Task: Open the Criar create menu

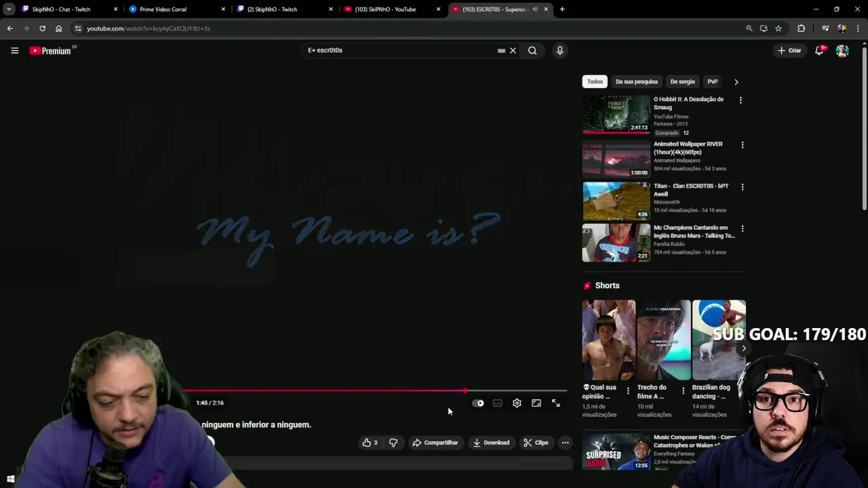Action: click(789, 50)
